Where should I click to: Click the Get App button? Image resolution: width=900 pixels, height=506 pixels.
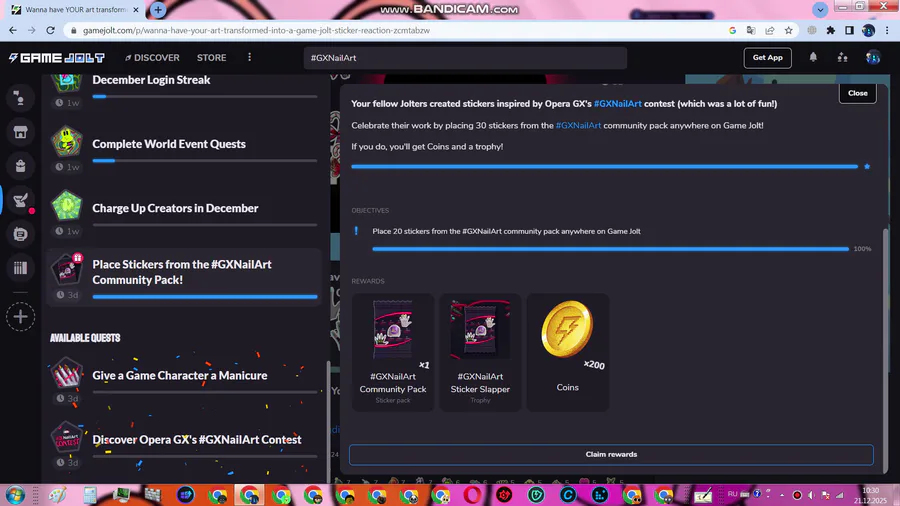pyautogui.click(x=767, y=57)
